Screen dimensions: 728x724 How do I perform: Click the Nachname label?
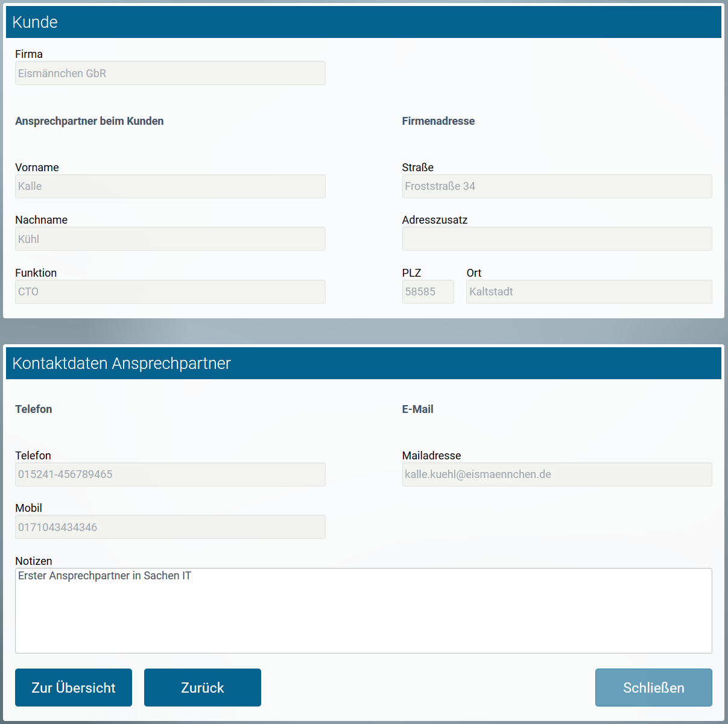pos(41,220)
